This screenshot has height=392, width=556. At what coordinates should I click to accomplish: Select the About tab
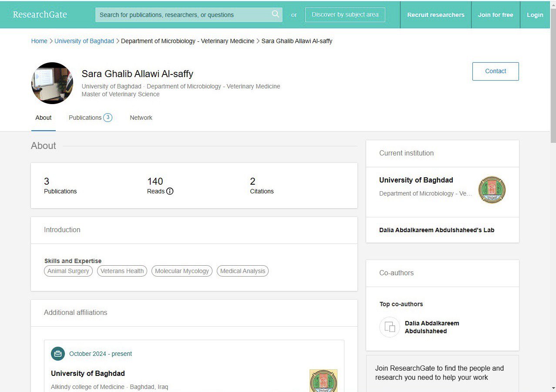[x=44, y=118]
